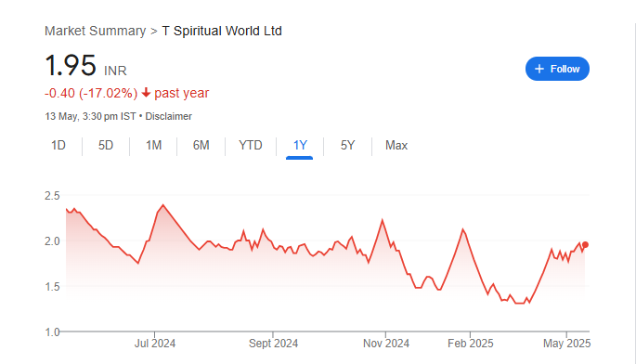The image size is (636, 364).
Task: Click the Nov 2024 axis label
Action: click(385, 344)
